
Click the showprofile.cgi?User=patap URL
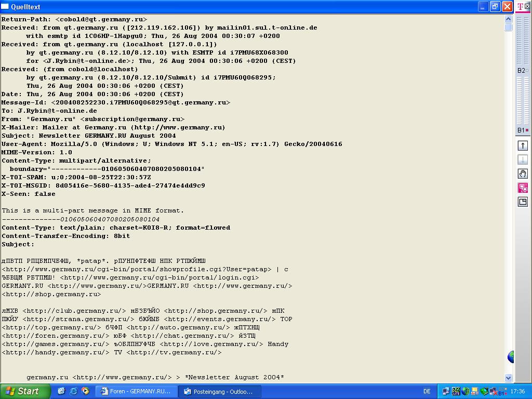click(137, 270)
